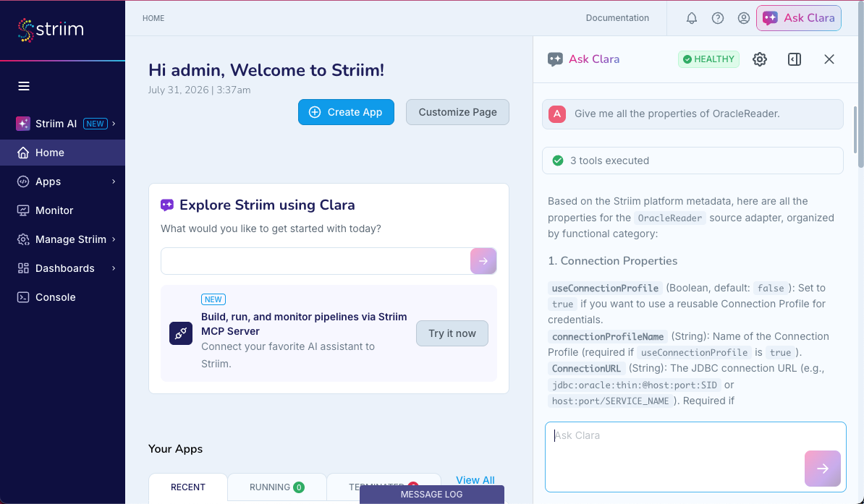Screen dimensions: 864x504
Task: Submit the Explore Striim prompt arrow
Action: click(x=483, y=261)
